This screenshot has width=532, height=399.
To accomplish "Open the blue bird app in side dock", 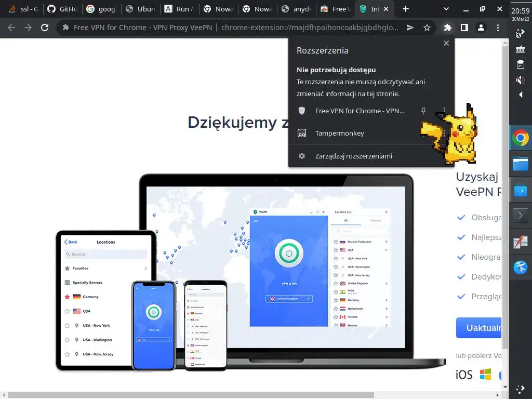I will pos(521,268).
